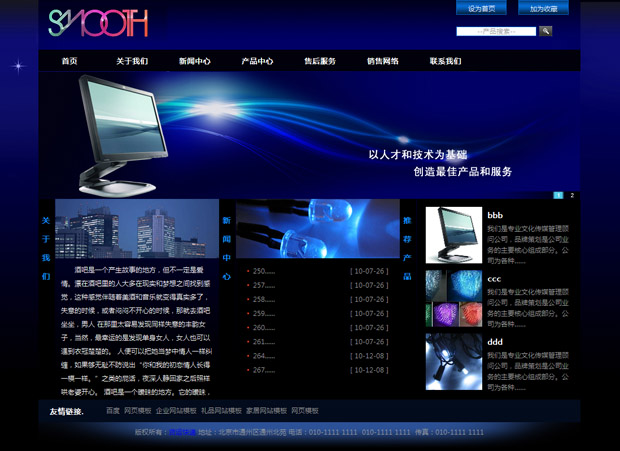Open the bbb monitor product thumbnail
This screenshot has height=451, width=620.
(453, 235)
